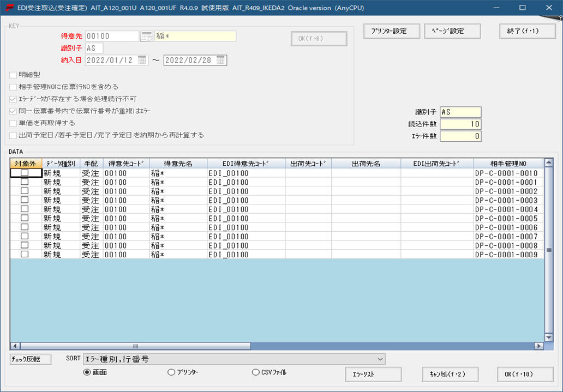Click EDI出荷先コード column header
Viewport: 563px width, 392px height.
pos(437,164)
